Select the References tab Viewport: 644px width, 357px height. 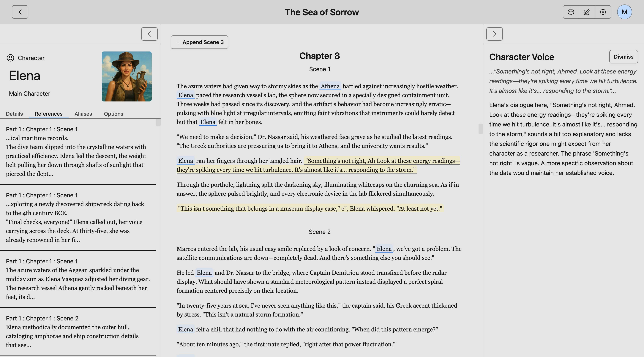click(48, 114)
